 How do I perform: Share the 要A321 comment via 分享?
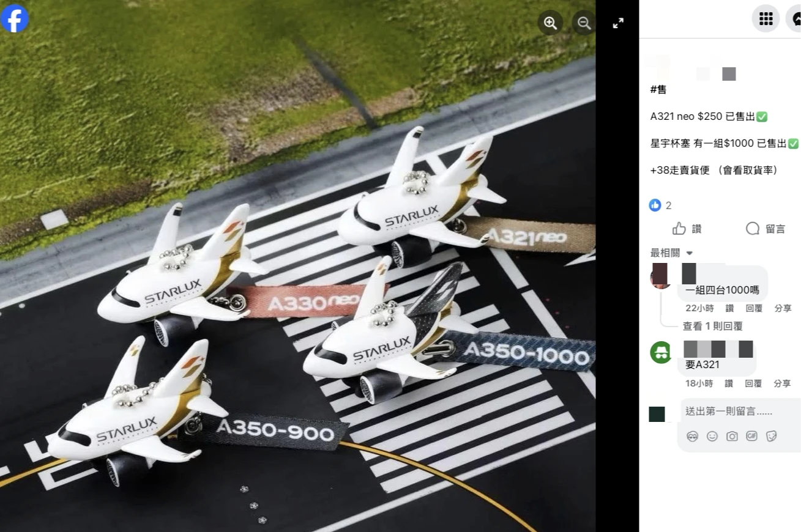(x=782, y=383)
